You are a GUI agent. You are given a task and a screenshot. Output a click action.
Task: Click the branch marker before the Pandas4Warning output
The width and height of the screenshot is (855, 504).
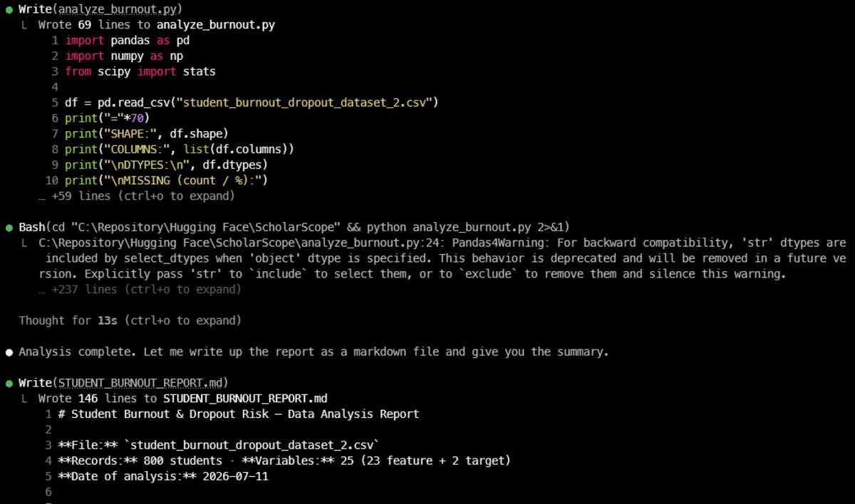pos(25,243)
